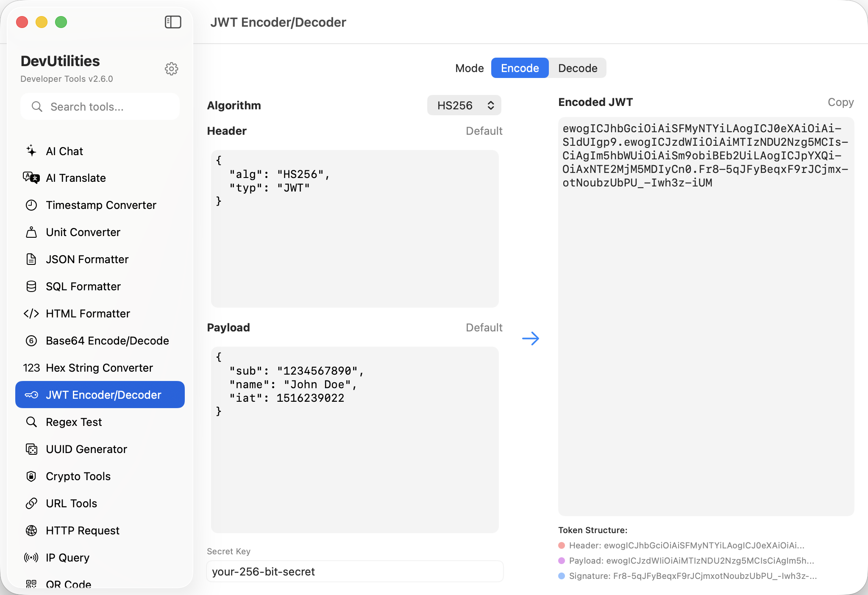The width and height of the screenshot is (868, 595).
Task: Open Base64 Encode/Decode tool
Action: (x=107, y=341)
